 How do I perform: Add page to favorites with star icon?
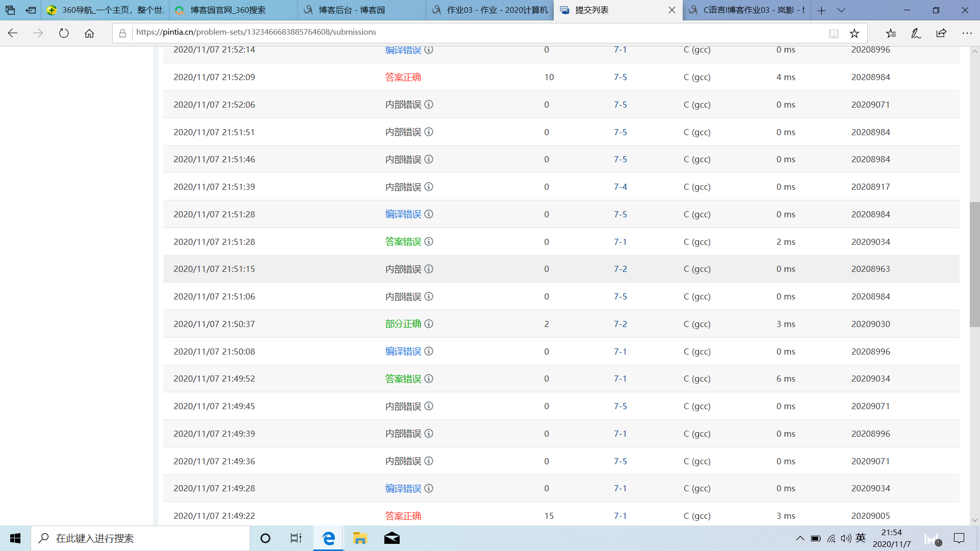click(854, 33)
